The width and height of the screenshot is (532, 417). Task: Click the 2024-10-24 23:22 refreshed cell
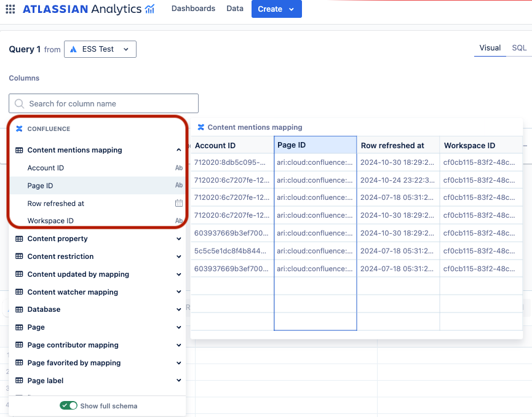point(399,180)
